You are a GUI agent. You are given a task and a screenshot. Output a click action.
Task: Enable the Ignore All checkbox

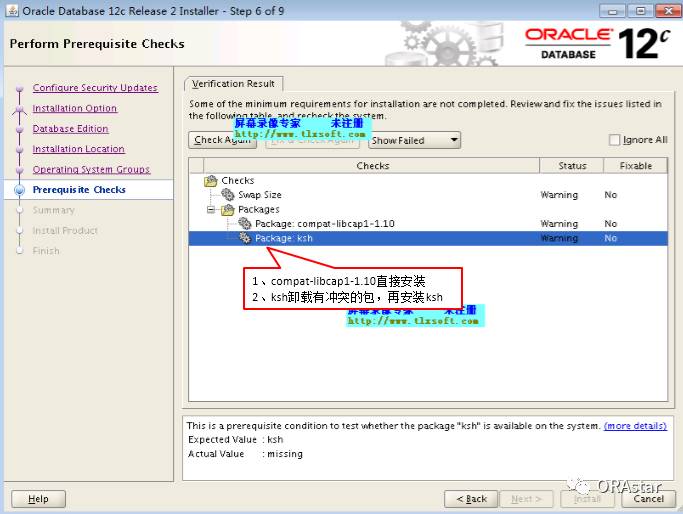point(614,140)
